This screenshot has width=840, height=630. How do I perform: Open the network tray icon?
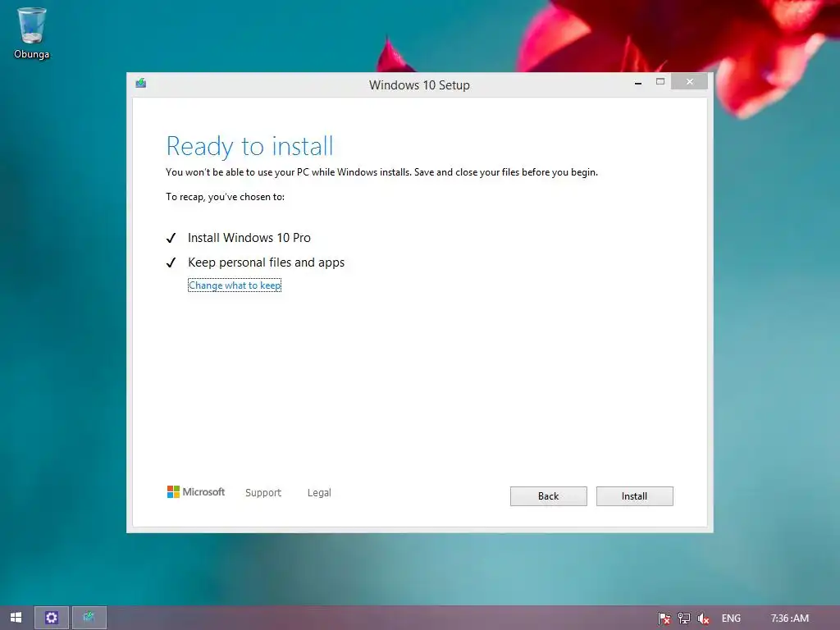pos(683,619)
